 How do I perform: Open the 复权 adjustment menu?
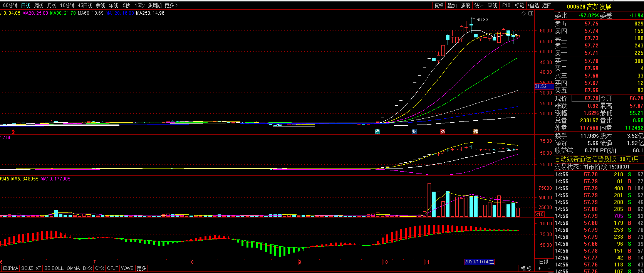(439, 5)
